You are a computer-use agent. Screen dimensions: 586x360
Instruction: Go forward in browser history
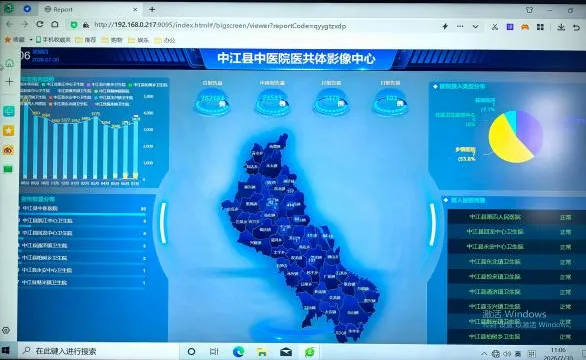25,25
